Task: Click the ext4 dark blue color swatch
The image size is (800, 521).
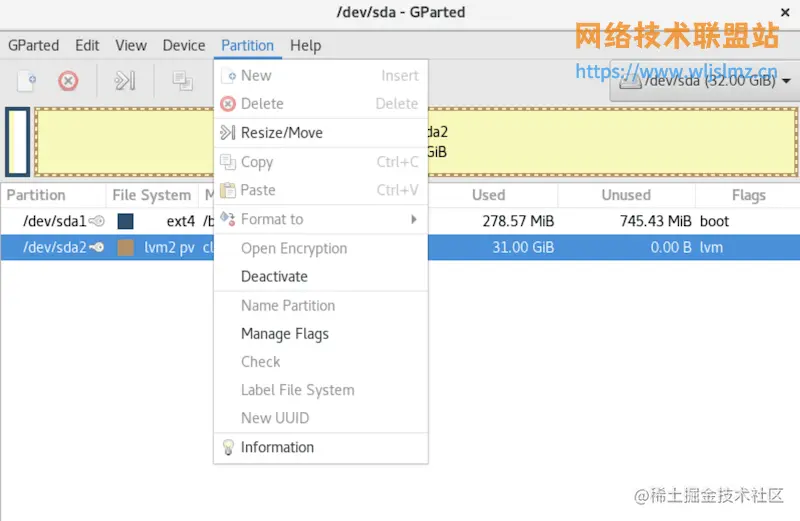Action: click(125, 221)
